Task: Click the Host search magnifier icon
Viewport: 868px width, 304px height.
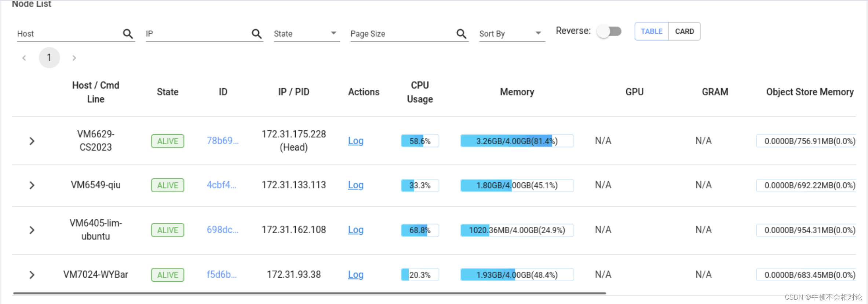Action: pyautogui.click(x=128, y=34)
